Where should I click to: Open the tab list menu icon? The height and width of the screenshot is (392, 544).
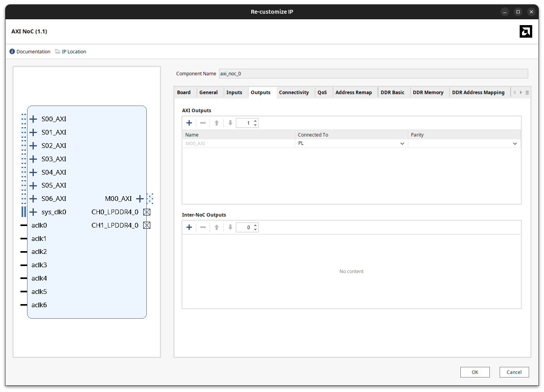point(527,93)
